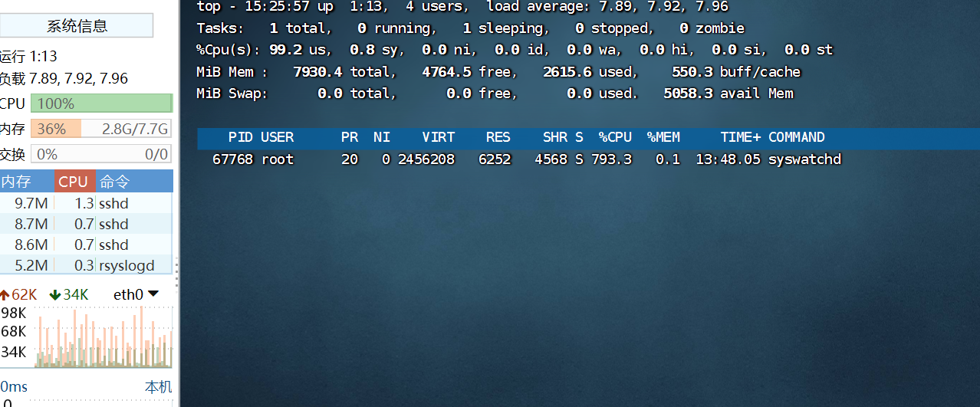This screenshot has height=407, width=980.
Task: Click the 命令 column header
Action: point(115,182)
